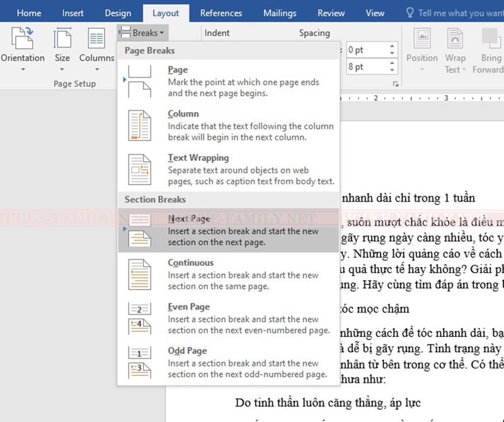Increase the 0 pt spacing value
Viewport: 504px width, 422px height.
tap(392, 46)
